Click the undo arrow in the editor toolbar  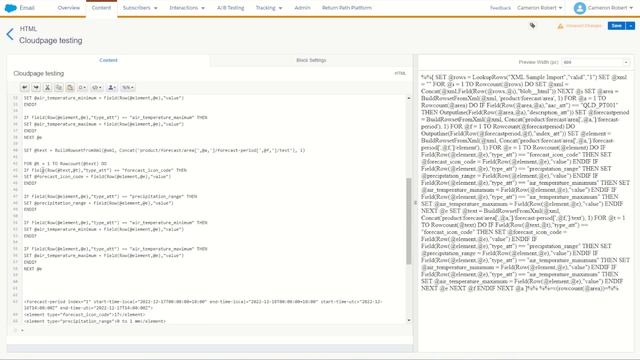(x=24, y=87)
